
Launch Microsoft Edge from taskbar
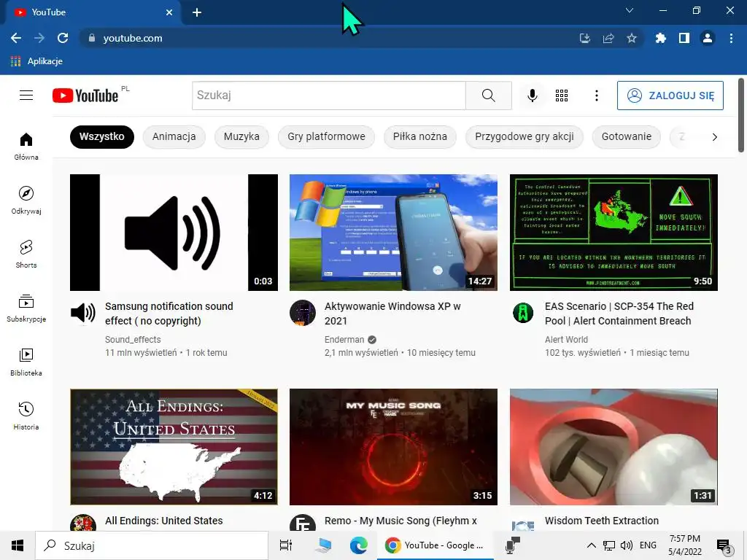(359, 545)
